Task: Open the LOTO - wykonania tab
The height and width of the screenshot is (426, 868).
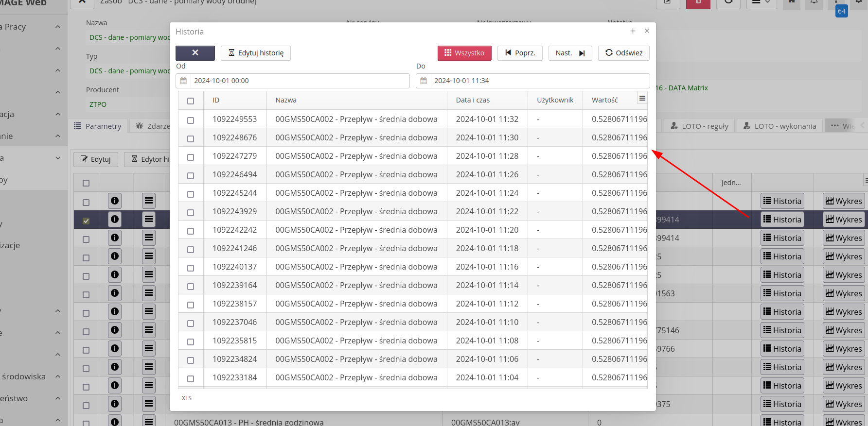Action: click(779, 126)
